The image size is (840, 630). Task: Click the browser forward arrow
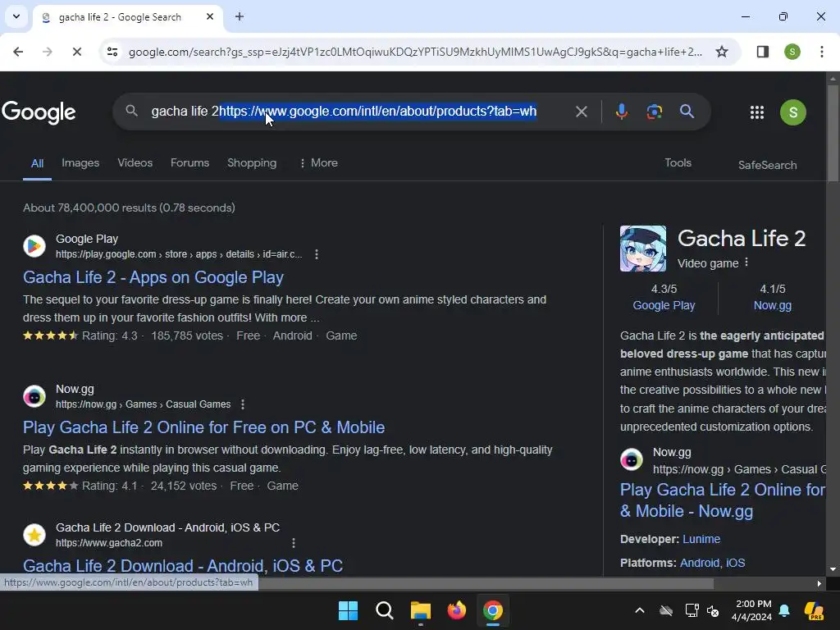pyautogui.click(x=47, y=52)
